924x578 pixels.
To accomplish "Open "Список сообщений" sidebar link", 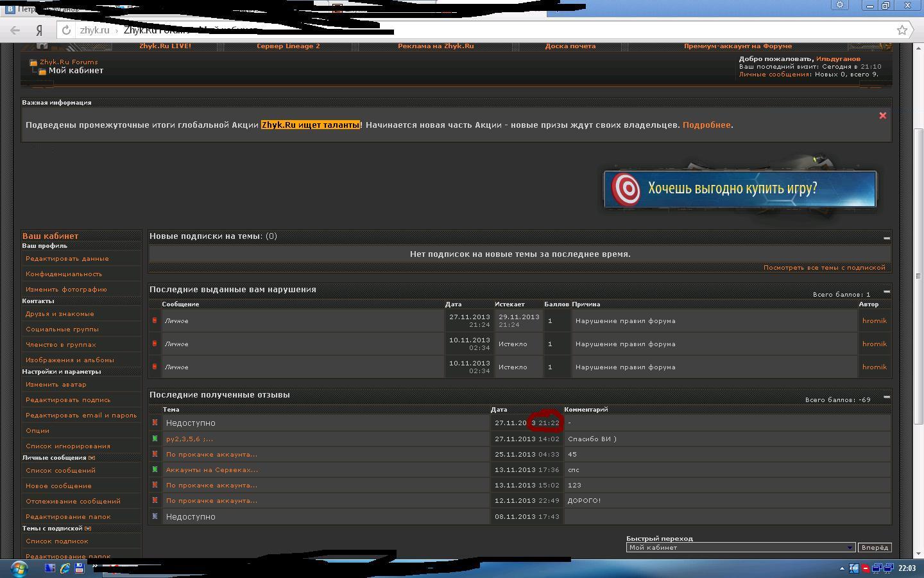I will pyautogui.click(x=60, y=471).
